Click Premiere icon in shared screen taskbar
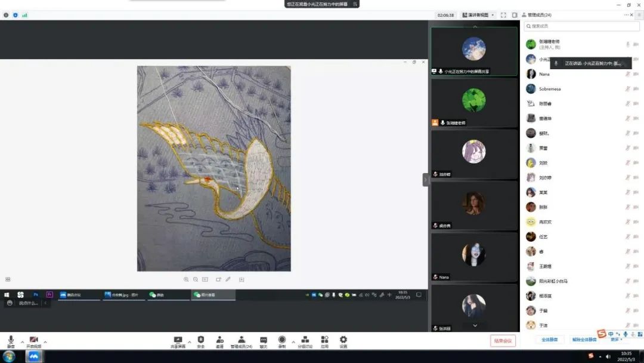This screenshot has width=644, height=363. (49, 295)
